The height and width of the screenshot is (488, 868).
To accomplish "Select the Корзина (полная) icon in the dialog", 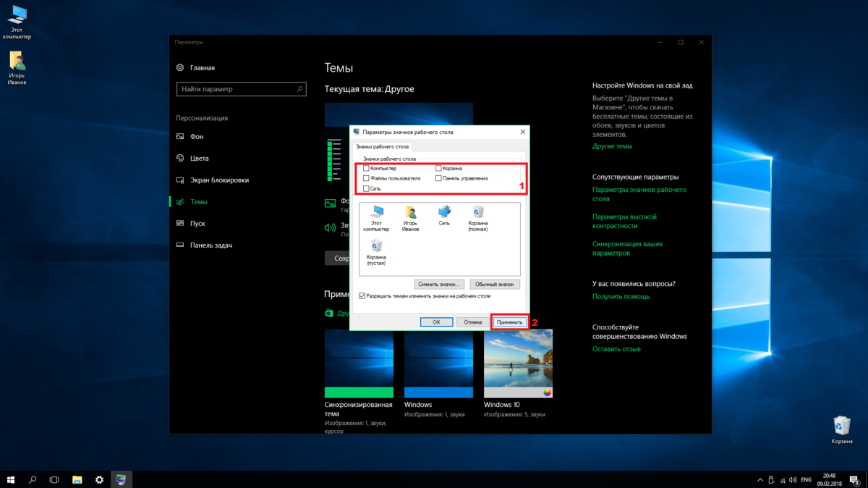I will [477, 217].
